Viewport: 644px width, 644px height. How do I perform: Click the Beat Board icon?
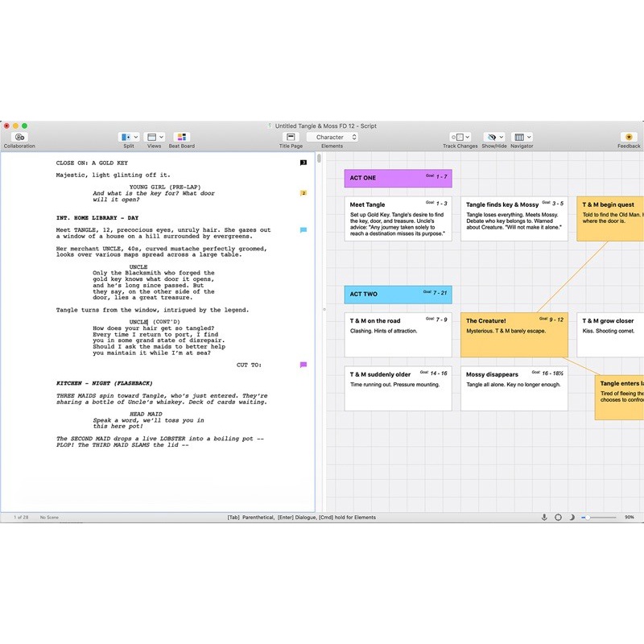[x=181, y=138]
